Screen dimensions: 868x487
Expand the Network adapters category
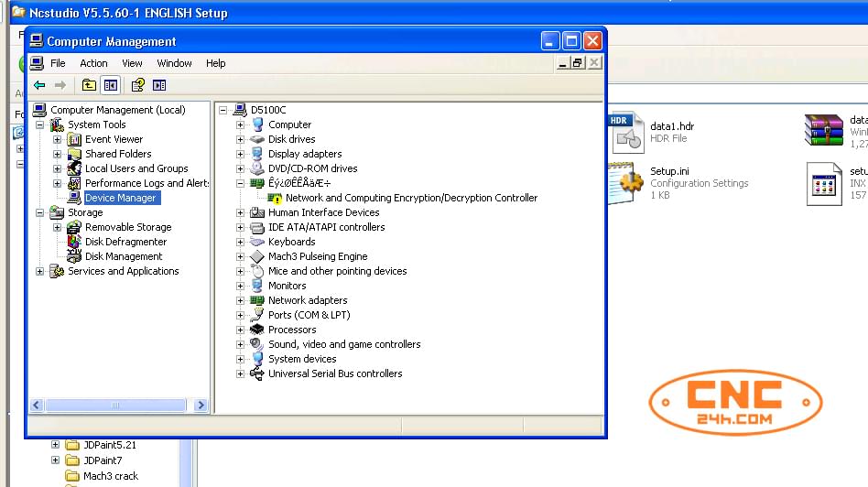tap(240, 300)
